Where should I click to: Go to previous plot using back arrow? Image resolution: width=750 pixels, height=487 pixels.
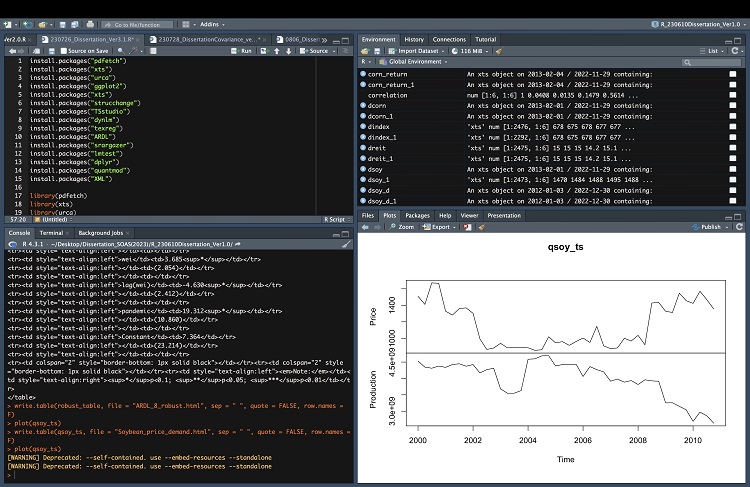pyautogui.click(x=365, y=227)
